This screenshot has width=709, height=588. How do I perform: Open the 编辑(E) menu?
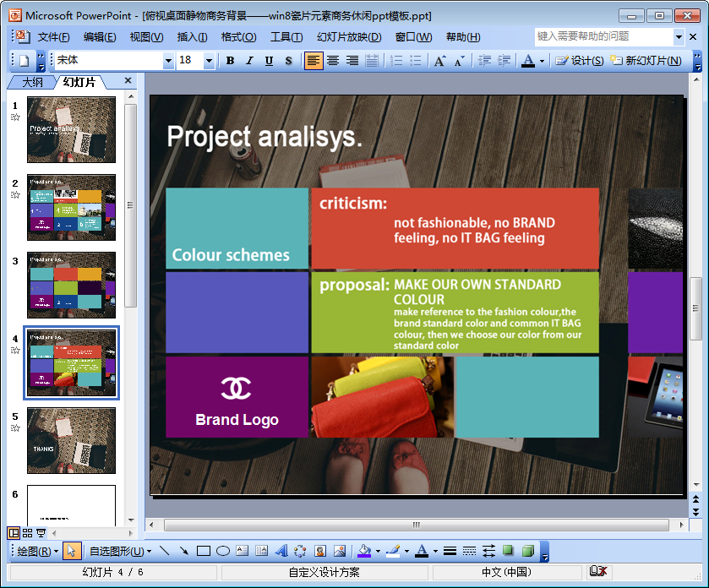point(100,37)
